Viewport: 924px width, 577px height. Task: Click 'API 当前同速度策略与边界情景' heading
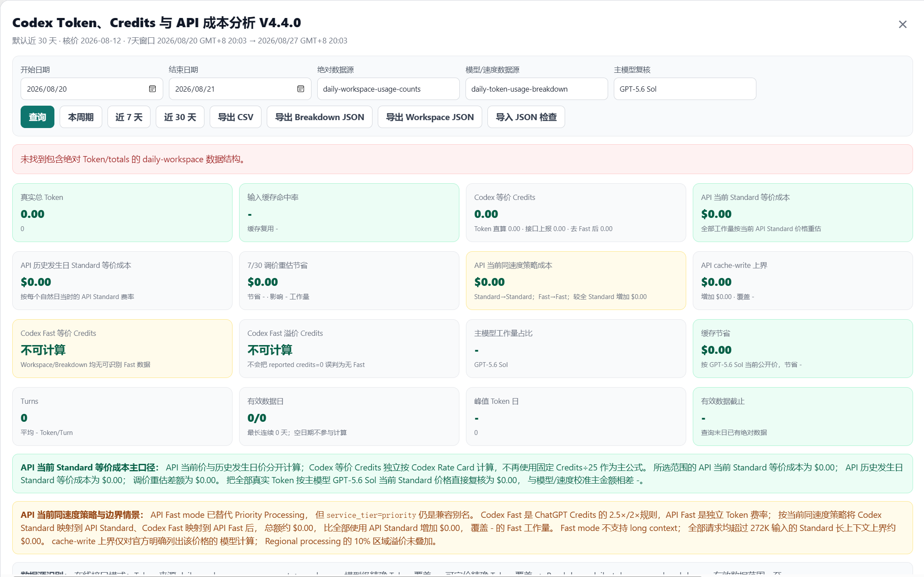pyautogui.click(x=82, y=515)
